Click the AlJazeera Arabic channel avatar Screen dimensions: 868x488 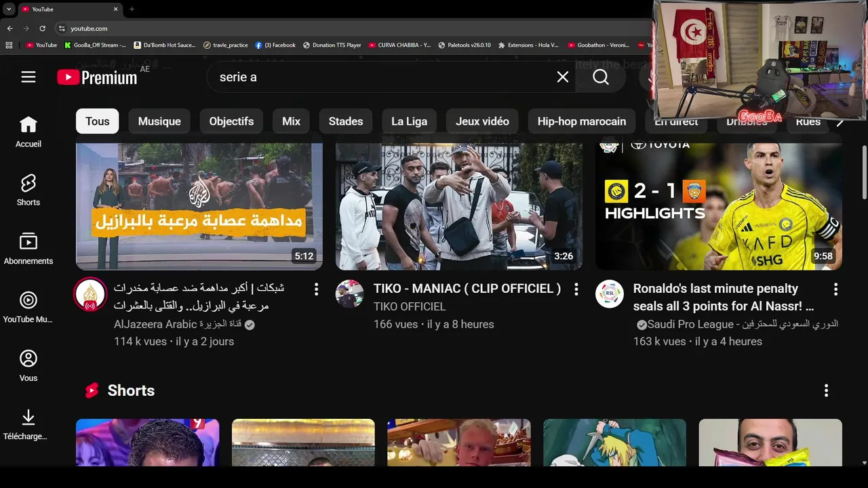click(90, 294)
